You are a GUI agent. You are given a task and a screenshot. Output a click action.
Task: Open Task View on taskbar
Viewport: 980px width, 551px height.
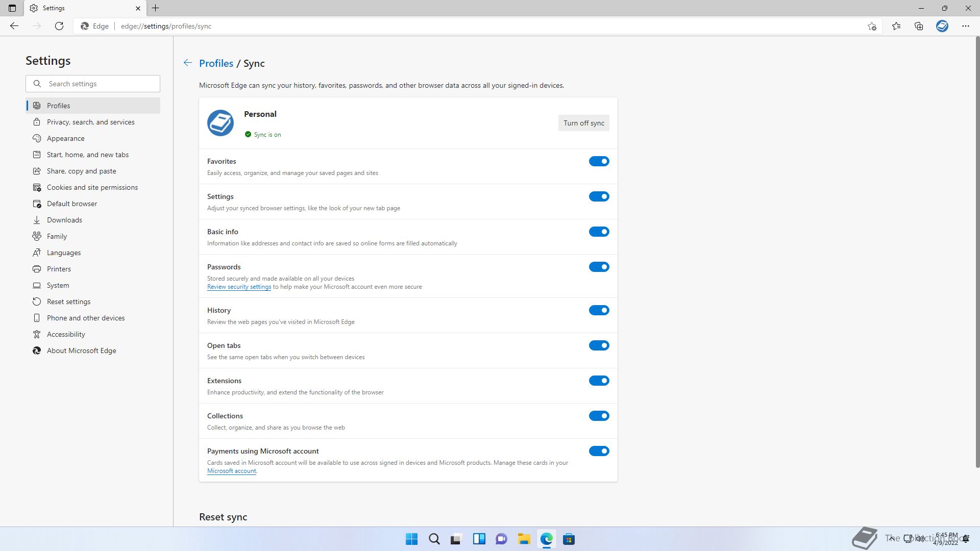[x=456, y=539]
